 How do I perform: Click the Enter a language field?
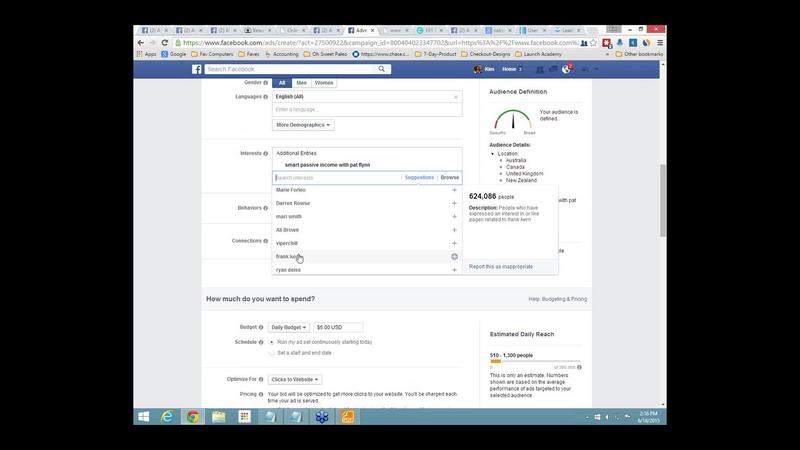pos(367,110)
